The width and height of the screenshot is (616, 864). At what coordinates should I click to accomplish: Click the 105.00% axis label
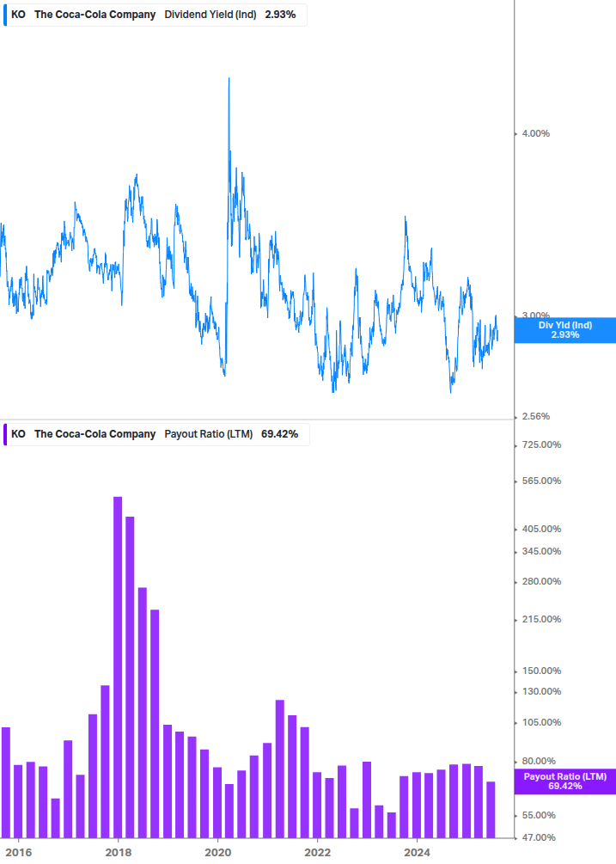point(541,722)
